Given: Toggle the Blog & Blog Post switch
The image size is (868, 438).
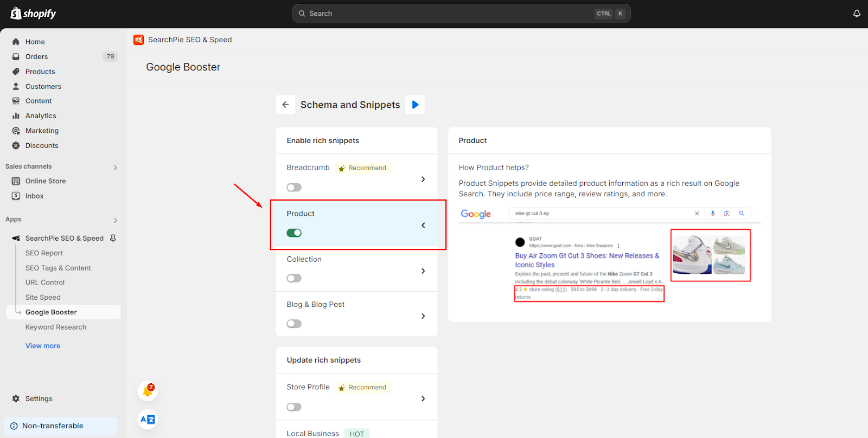Looking at the screenshot, I should (294, 324).
